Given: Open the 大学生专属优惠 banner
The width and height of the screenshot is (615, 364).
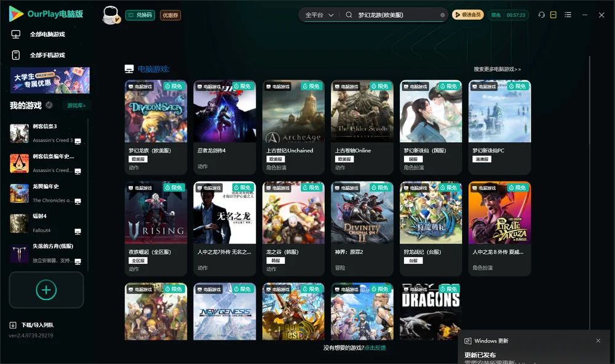Looking at the screenshot, I should 50,80.
